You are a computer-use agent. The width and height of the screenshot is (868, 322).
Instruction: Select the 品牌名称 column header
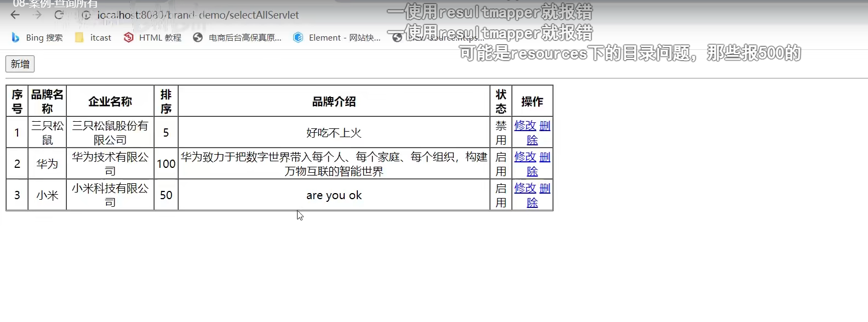47,101
